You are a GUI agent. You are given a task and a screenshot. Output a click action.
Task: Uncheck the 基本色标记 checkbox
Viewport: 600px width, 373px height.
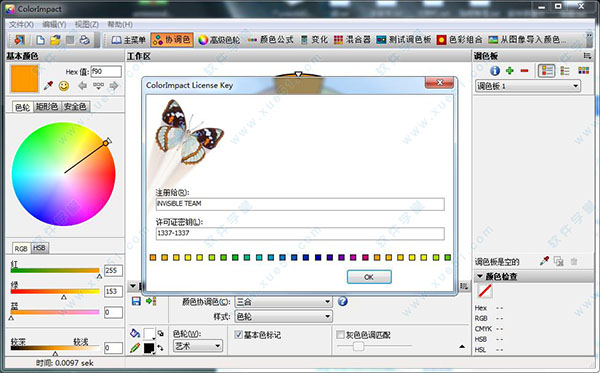[238, 335]
